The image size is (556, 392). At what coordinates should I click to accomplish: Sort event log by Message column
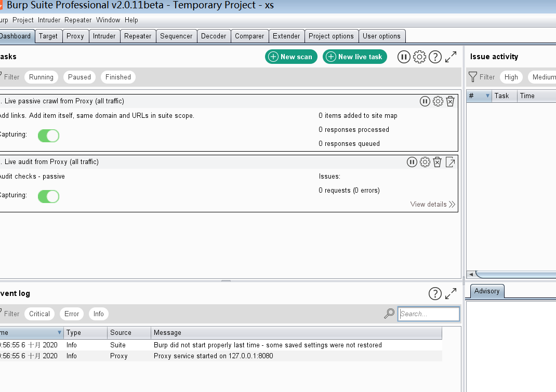(296, 332)
